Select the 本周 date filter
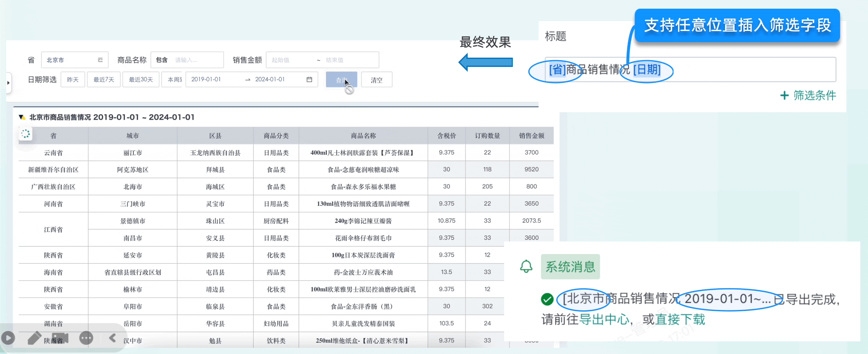Screen dimensions: 868x354 172,79
